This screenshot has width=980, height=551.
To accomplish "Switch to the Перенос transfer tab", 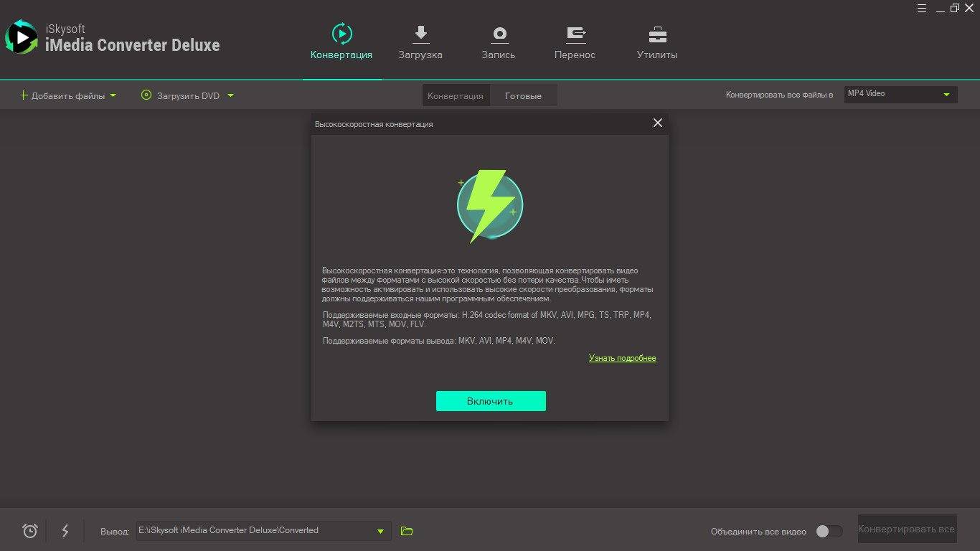I will [x=575, y=42].
